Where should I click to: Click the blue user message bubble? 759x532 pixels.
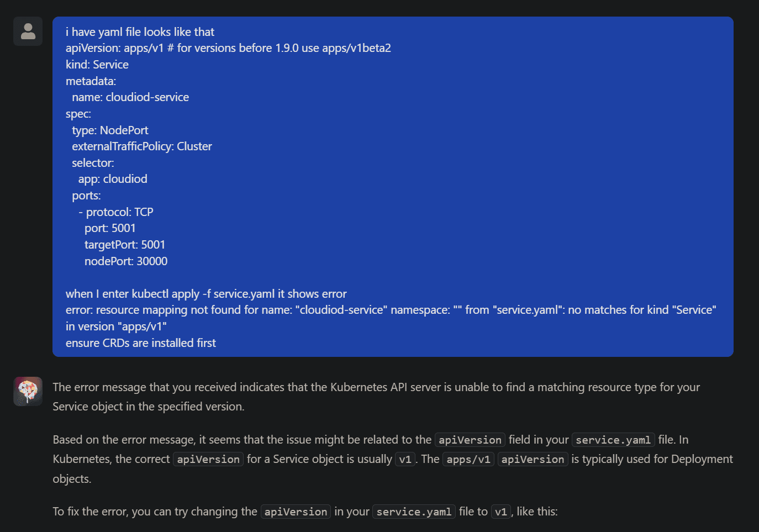click(x=393, y=187)
